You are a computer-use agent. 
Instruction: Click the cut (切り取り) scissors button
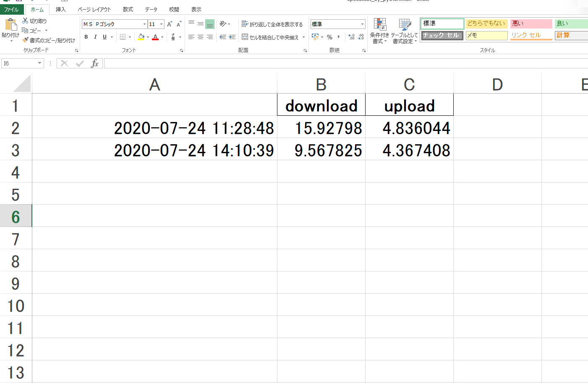point(34,21)
